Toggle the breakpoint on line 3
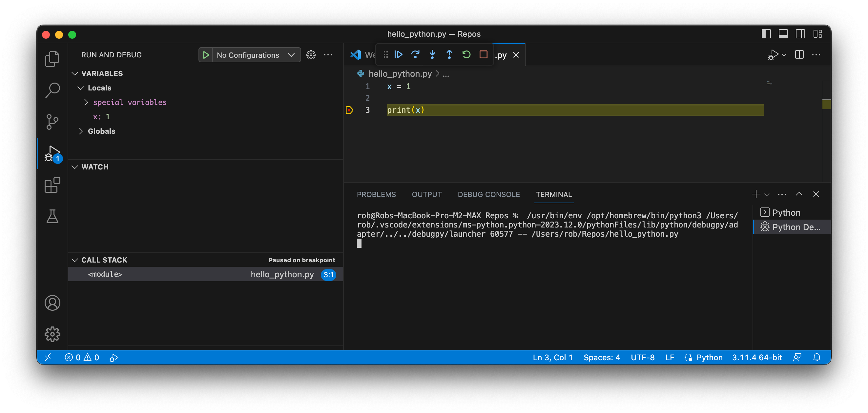Screen dimensions: 868x413 point(349,110)
